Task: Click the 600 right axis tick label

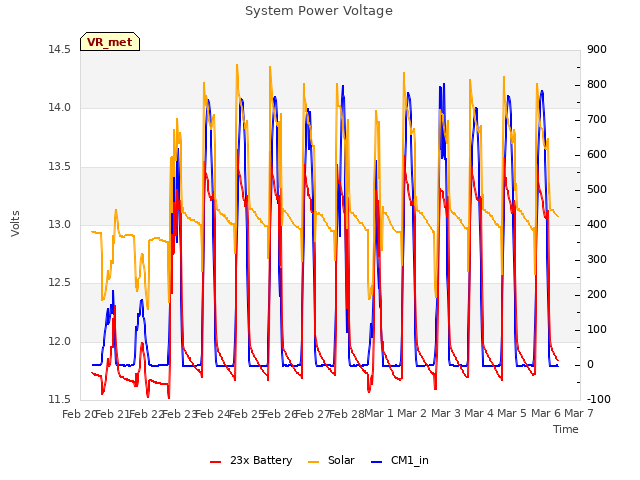Action: click(597, 155)
